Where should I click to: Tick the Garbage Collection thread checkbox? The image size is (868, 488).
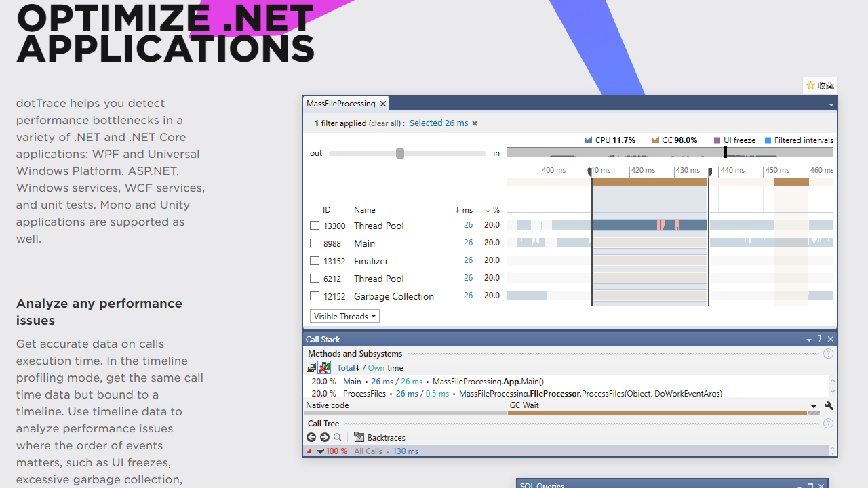click(315, 296)
